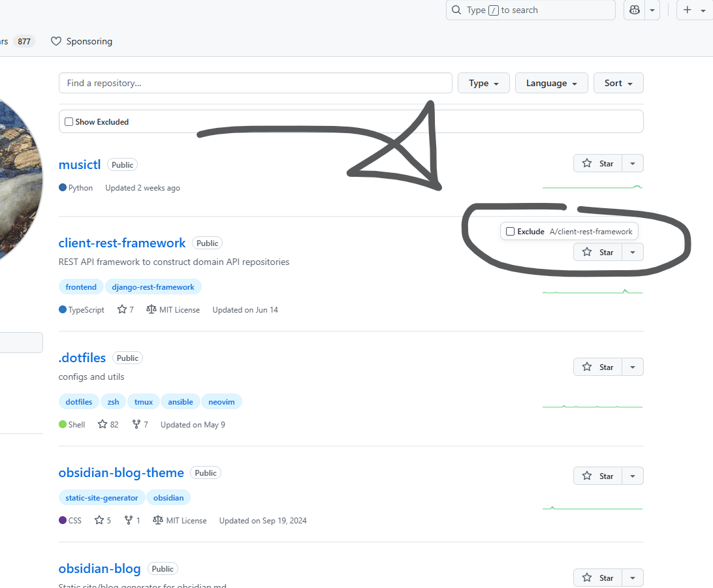Open the create-new dropdown caret

(x=703, y=10)
